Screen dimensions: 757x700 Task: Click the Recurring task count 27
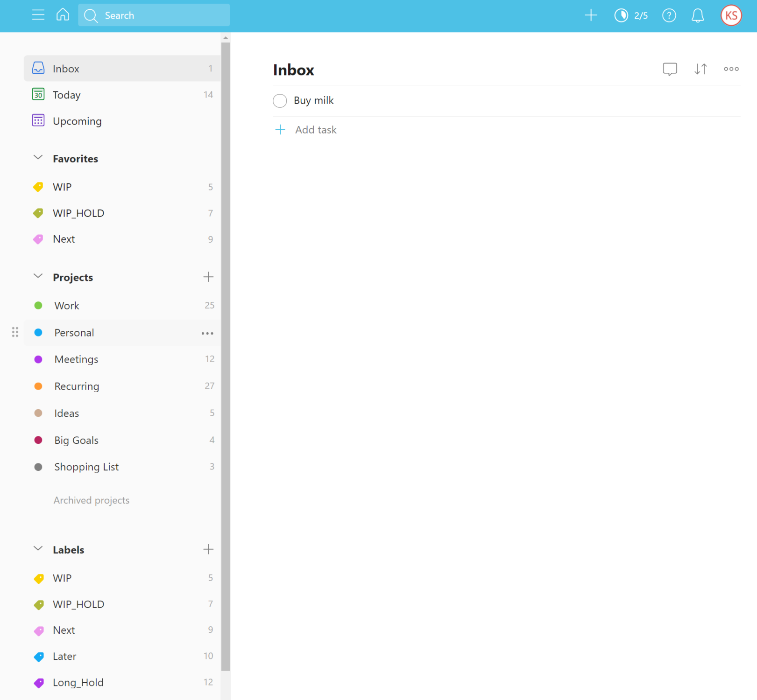point(210,386)
